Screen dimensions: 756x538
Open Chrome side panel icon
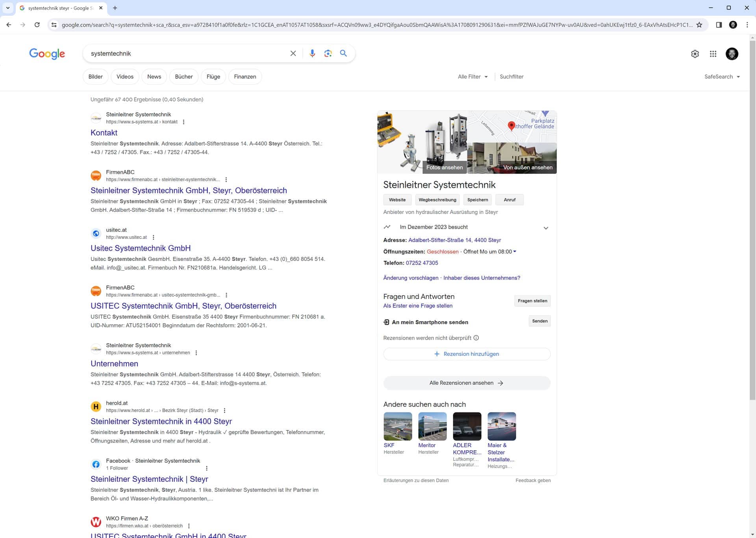point(719,25)
